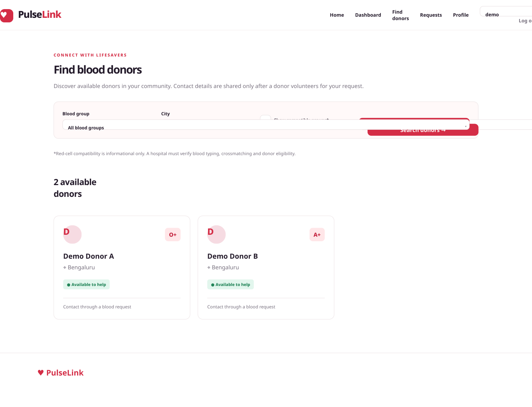The height and width of the screenshot is (407, 532).
Task: Click the footer PulseLink heart icon
Action: pos(41,373)
